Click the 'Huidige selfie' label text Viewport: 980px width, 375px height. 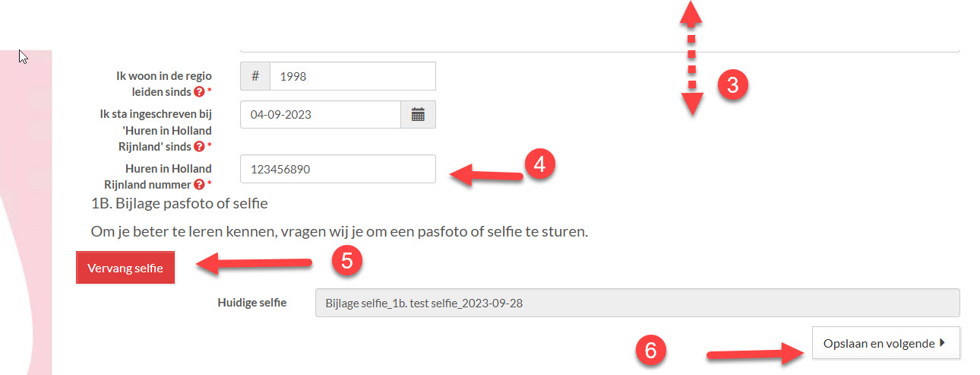pyautogui.click(x=252, y=303)
